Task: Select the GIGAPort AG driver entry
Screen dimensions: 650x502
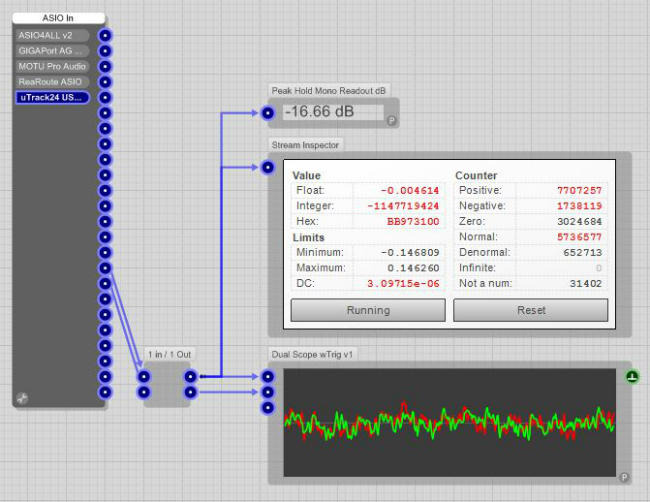Action: [x=52, y=51]
